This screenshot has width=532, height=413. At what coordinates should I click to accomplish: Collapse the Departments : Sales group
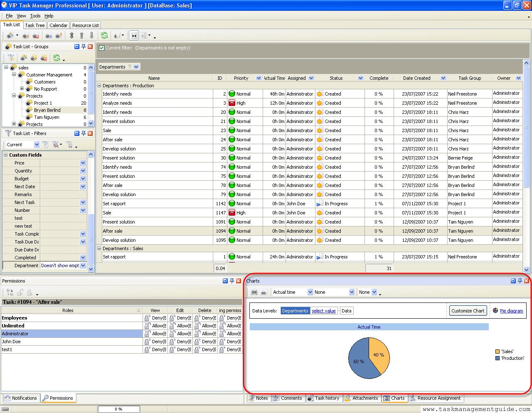click(99, 248)
